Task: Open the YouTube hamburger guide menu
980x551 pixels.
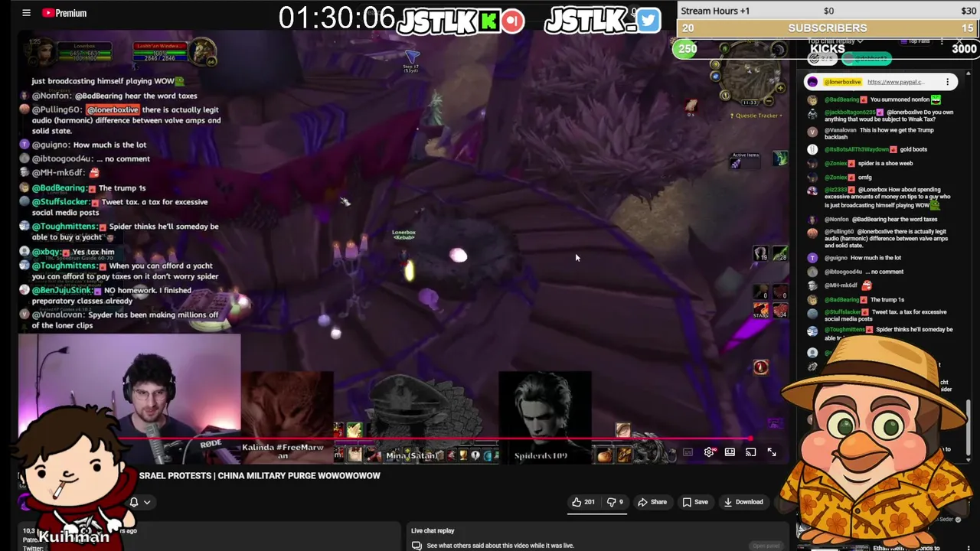Action: (x=26, y=13)
